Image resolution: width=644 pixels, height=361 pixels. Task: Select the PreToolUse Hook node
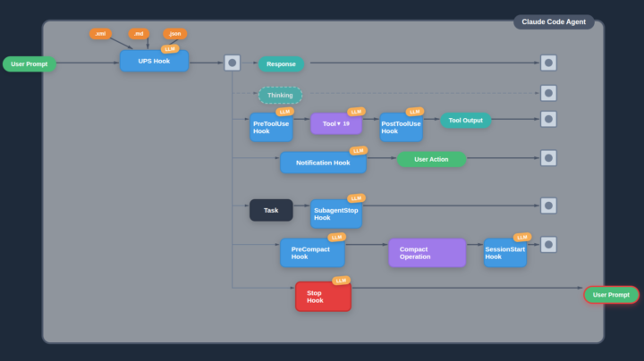[x=271, y=127]
